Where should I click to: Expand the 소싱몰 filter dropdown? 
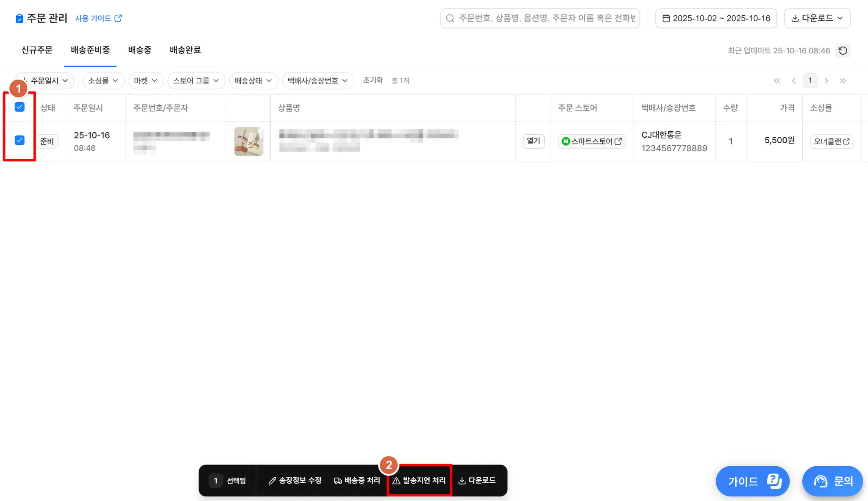[103, 80]
